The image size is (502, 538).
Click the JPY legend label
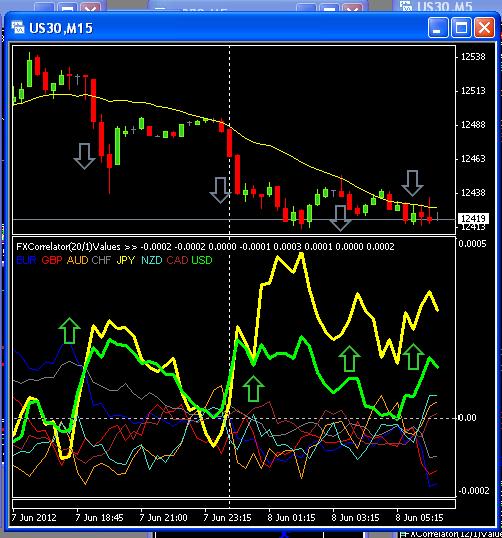[x=126, y=260]
